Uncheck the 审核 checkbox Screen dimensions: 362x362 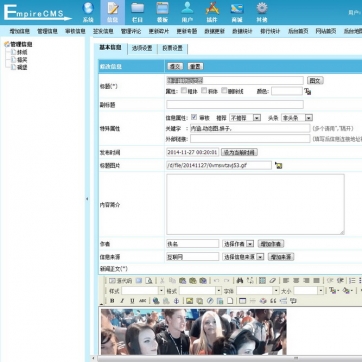[194, 117]
